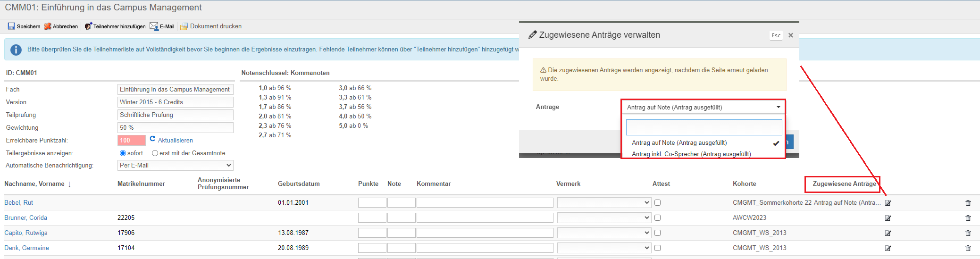This screenshot has height=259, width=980.
Task: Open Vermerk dropdown for Denk, Germaine
Action: pos(604,248)
